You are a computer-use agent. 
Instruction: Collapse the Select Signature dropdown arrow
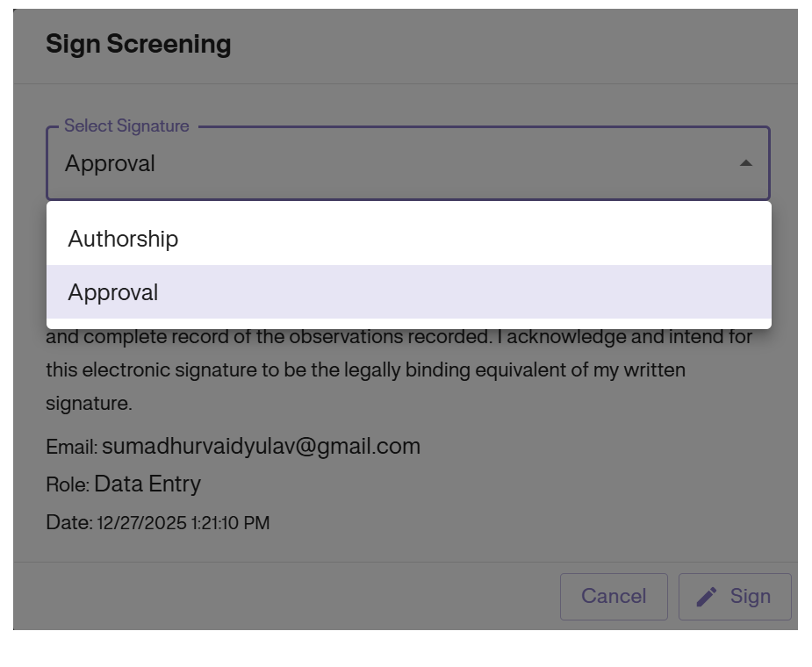(745, 163)
